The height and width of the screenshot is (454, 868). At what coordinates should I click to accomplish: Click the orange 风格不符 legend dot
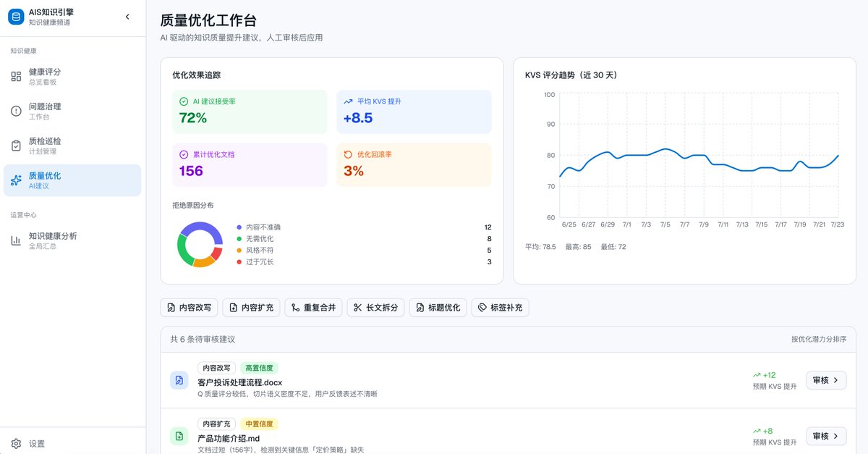(239, 251)
